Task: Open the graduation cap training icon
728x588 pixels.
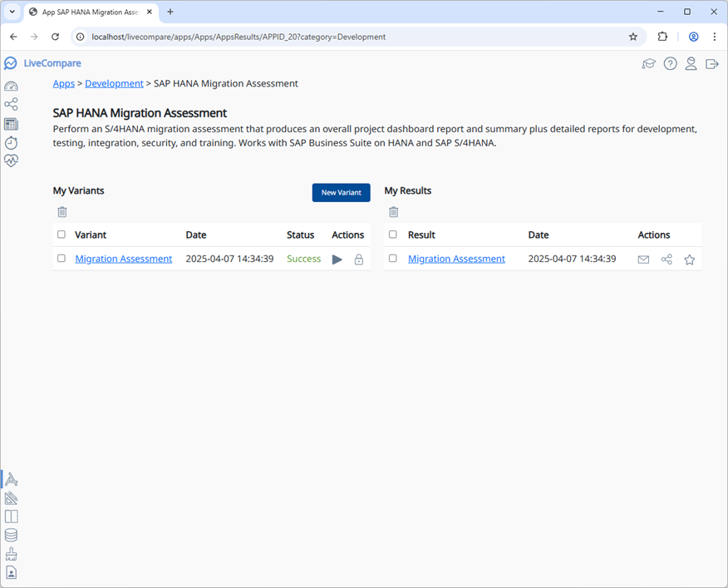Action: pyautogui.click(x=649, y=64)
